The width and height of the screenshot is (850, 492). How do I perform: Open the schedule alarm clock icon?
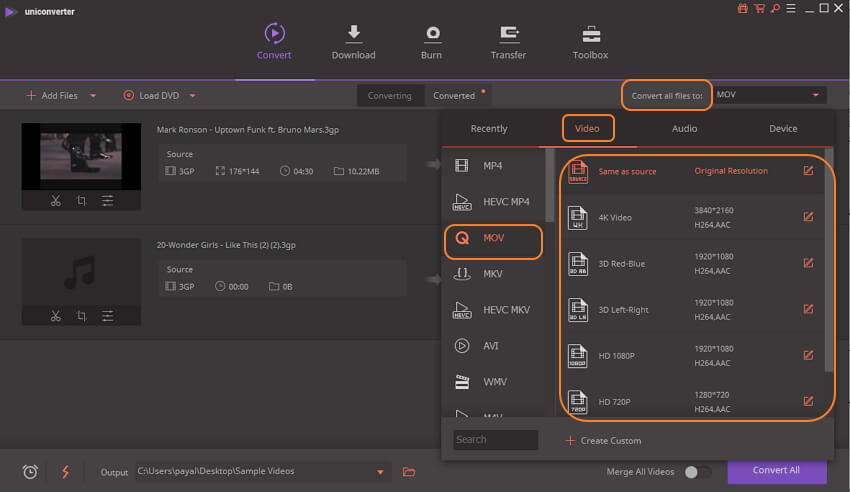pos(30,472)
